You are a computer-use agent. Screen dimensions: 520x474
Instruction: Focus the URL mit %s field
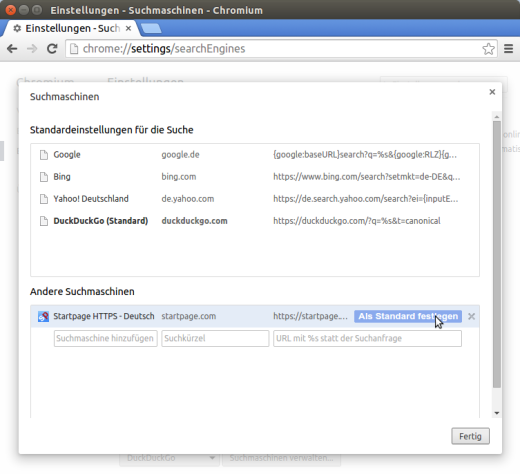pyautogui.click(x=367, y=338)
